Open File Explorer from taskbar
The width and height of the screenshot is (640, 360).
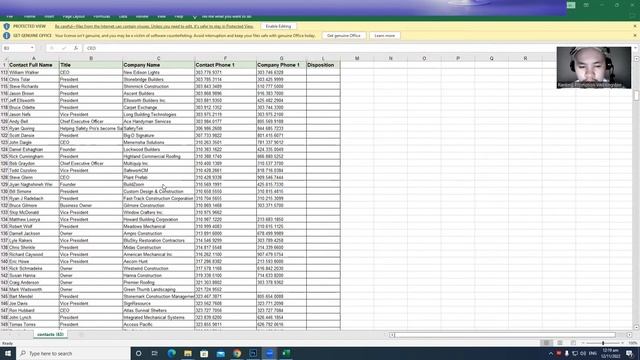(188, 353)
